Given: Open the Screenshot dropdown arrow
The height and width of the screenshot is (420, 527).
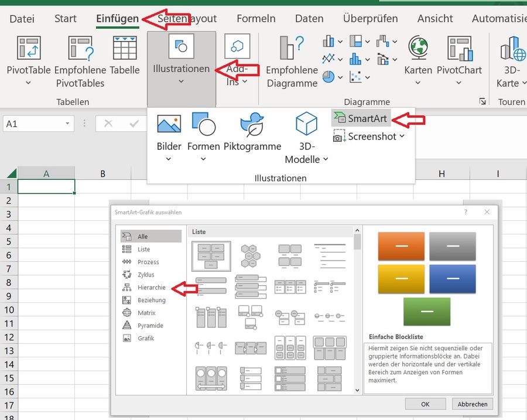Looking at the screenshot, I should click(x=402, y=136).
